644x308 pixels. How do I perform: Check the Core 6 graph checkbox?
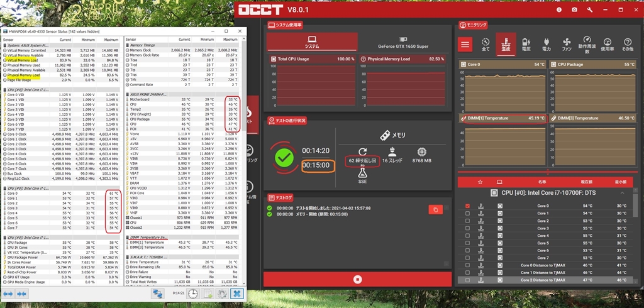click(467, 250)
